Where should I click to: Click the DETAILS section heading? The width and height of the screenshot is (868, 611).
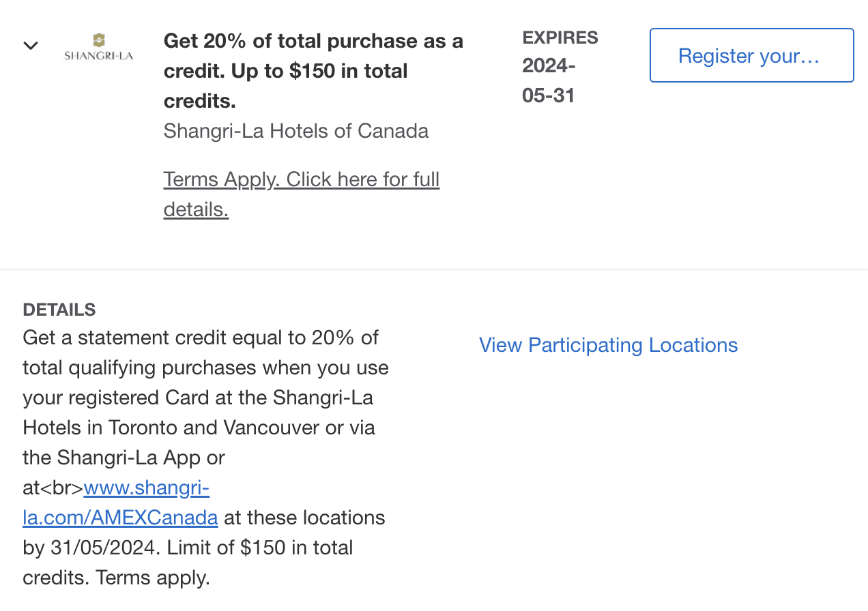coord(59,310)
